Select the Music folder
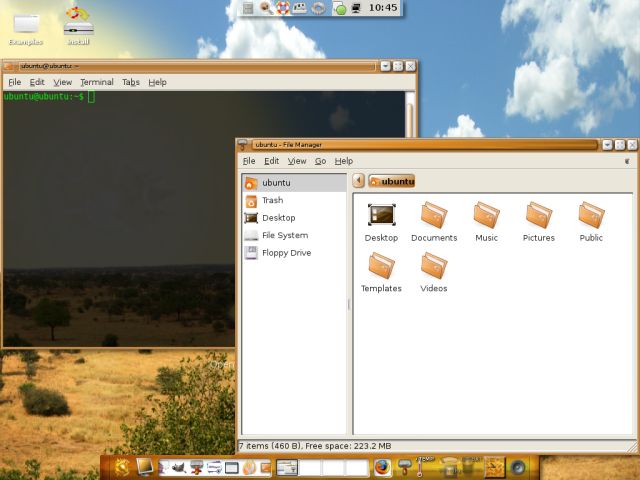Viewport: 640px width, 480px height. coord(486,222)
